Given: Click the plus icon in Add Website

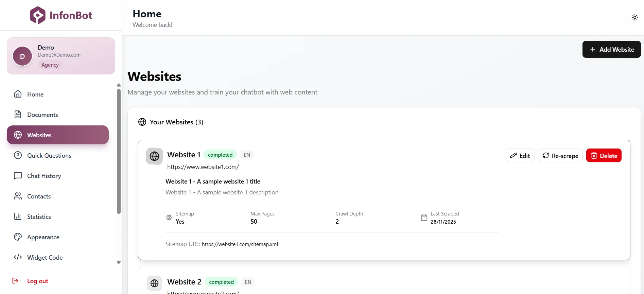Looking at the screenshot, I should point(593,49).
